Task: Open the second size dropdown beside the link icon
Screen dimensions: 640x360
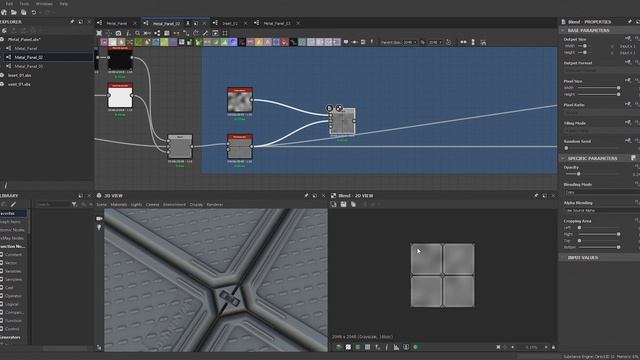Action: (x=436, y=42)
